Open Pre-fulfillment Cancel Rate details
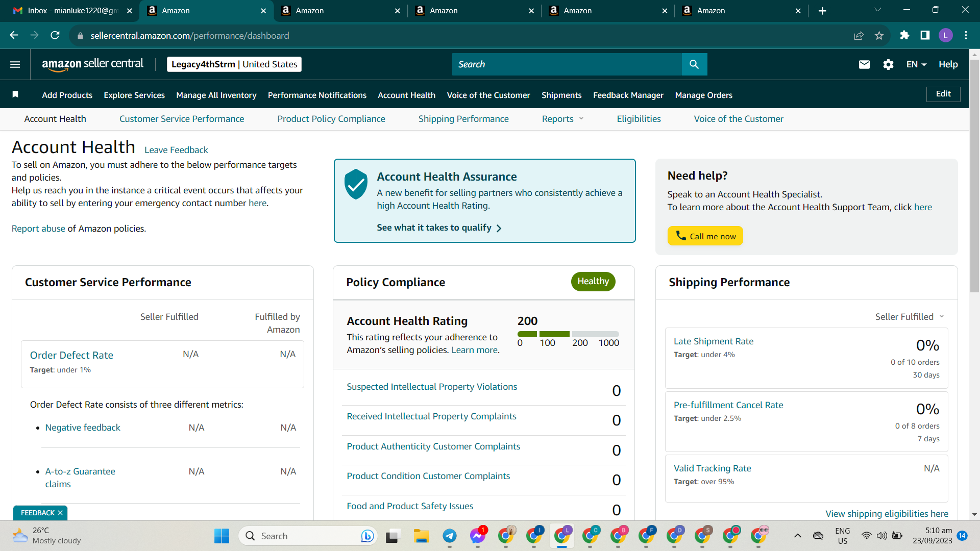980x551 pixels. [728, 405]
